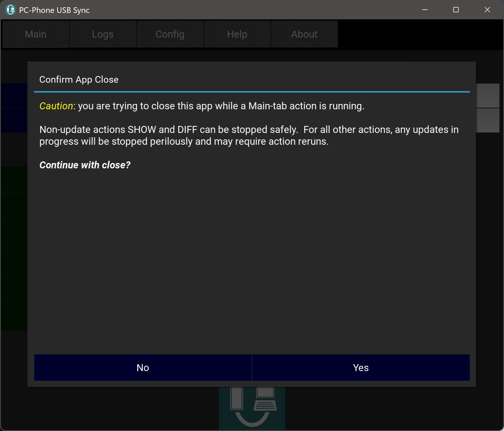Confirm app close with Yes
Screen dimensions: 504x431
point(361,368)
